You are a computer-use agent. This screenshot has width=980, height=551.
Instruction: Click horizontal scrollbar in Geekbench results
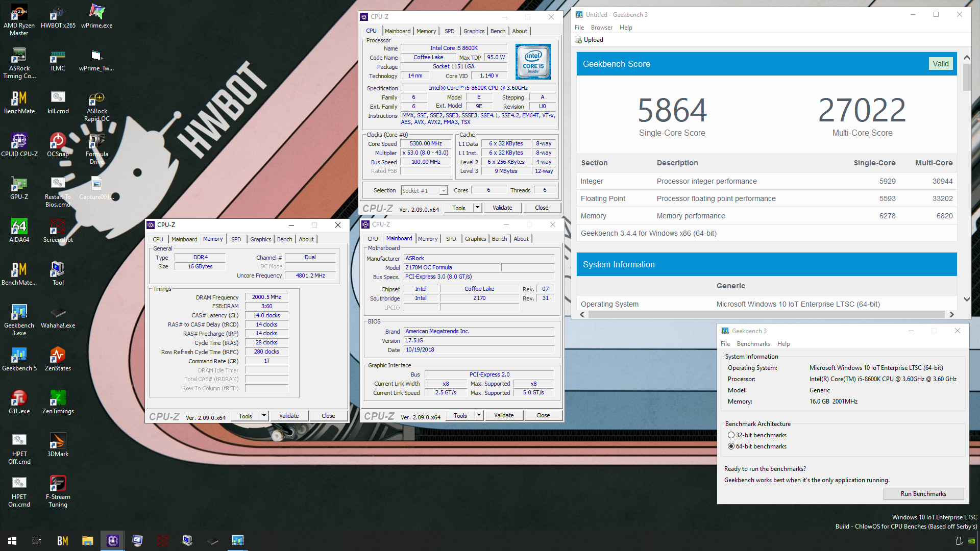767,314
